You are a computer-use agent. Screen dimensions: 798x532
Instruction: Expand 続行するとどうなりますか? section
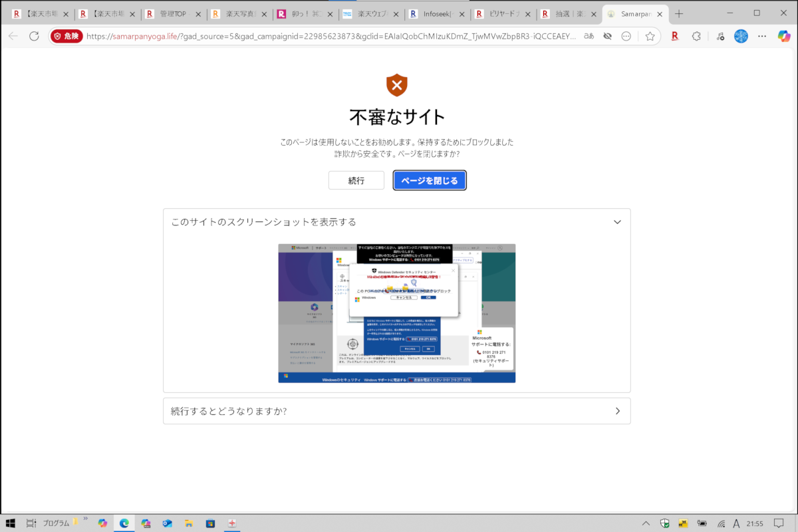click(x=617, y=411)
